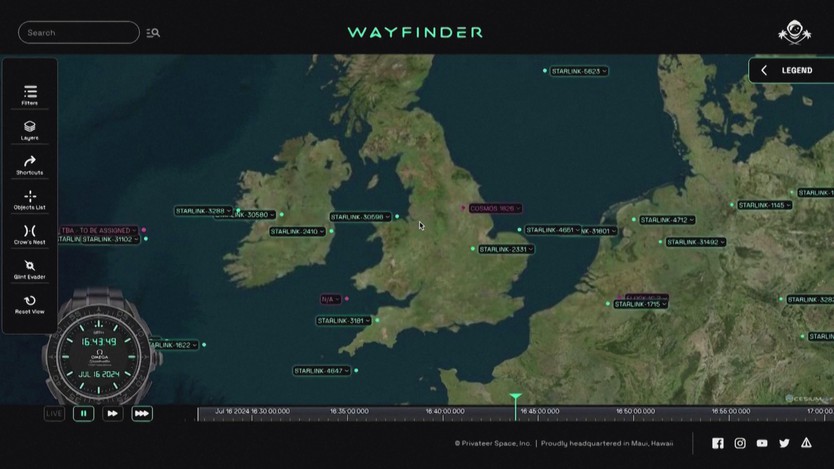This screenshot has height=469, width=834.
Task: Open the Instagram link icon
Action: (x=740, y=443)
